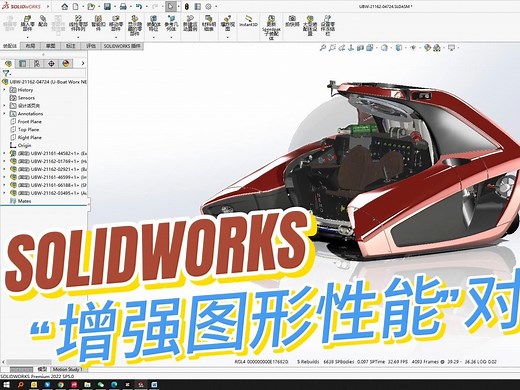The width and height of the screenshot is (520, 390).
Task: Expand component UBW-21161-44582<1>
Action: click(x=4, y=153)
